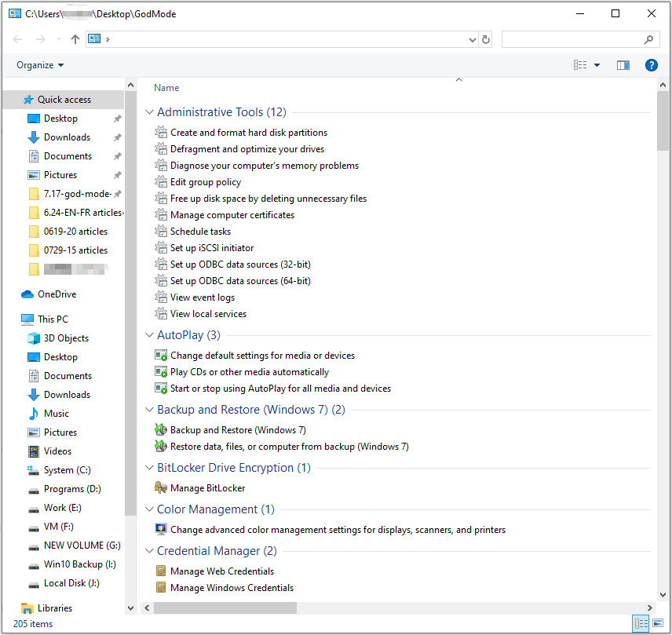Click icon beside Backup and Restore (Windows 7) item
672x635 pixels.
[x=161, y=429]
